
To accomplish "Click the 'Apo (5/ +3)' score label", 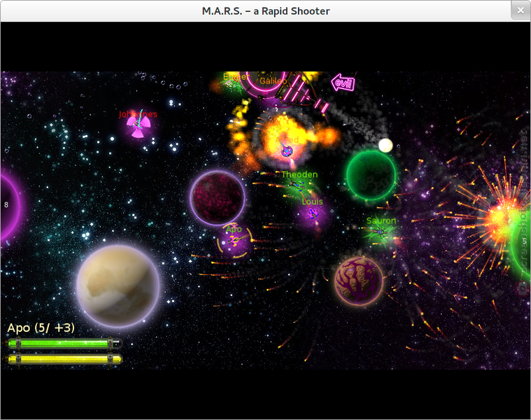I will [41, 328].
